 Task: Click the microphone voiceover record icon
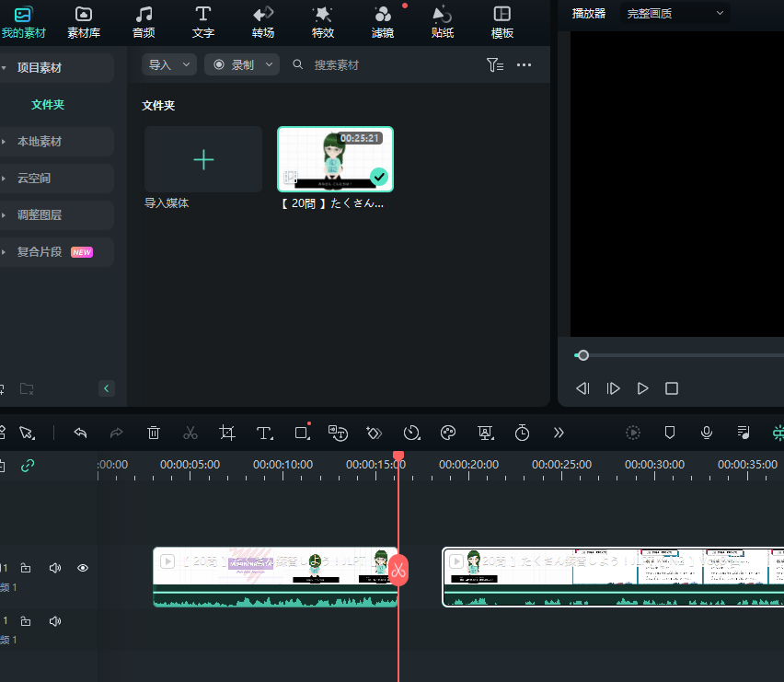click(x=707, y=433)
